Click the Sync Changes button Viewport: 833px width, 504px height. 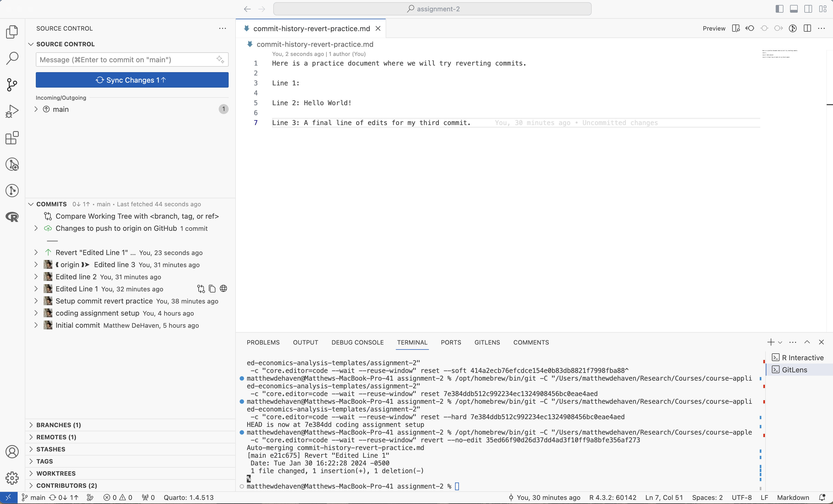pos(132,80)
